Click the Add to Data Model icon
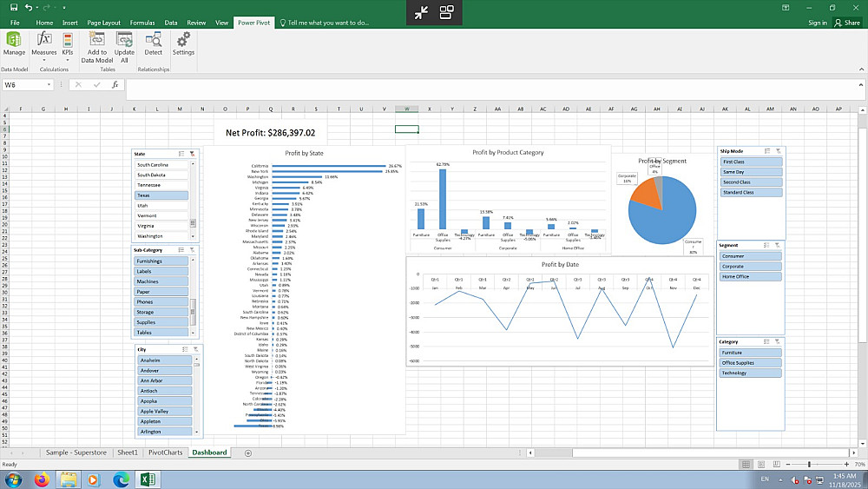868x489 pixels. coord(97,39)
